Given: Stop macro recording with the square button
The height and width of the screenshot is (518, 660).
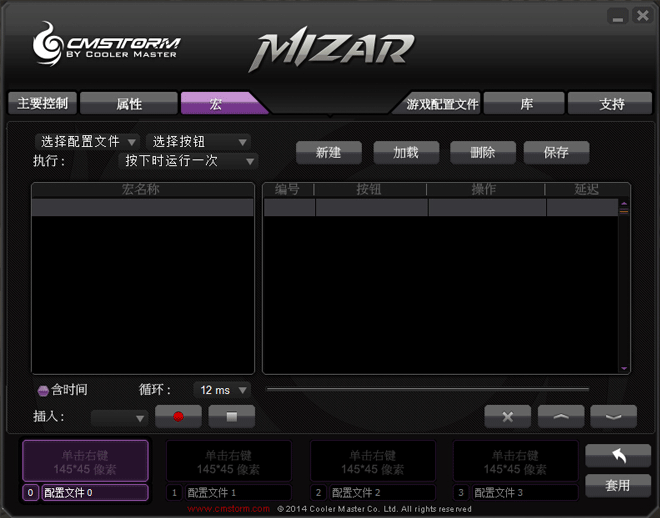Looking at the screenshot, I should click(x=232, y=417).
